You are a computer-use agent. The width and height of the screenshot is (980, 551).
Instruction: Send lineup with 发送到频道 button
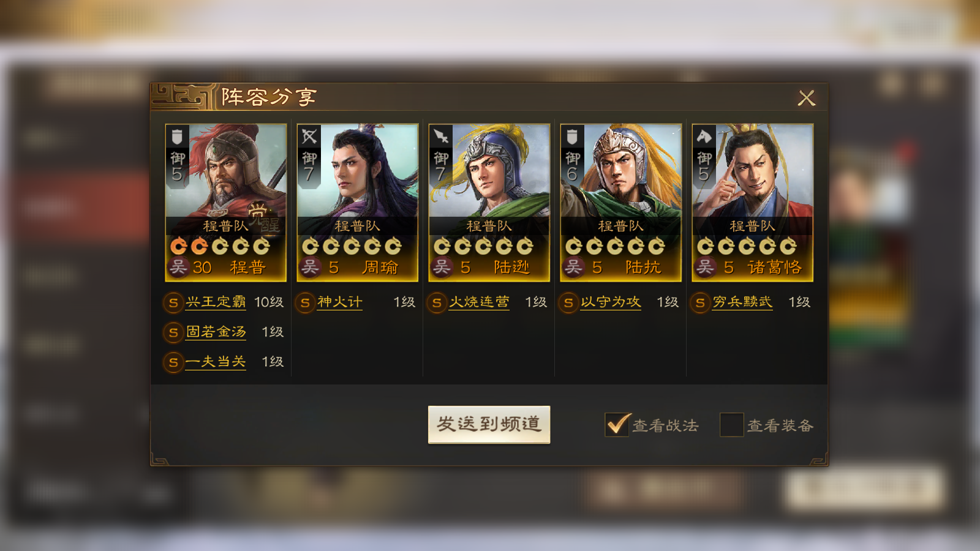click(489, 424)
